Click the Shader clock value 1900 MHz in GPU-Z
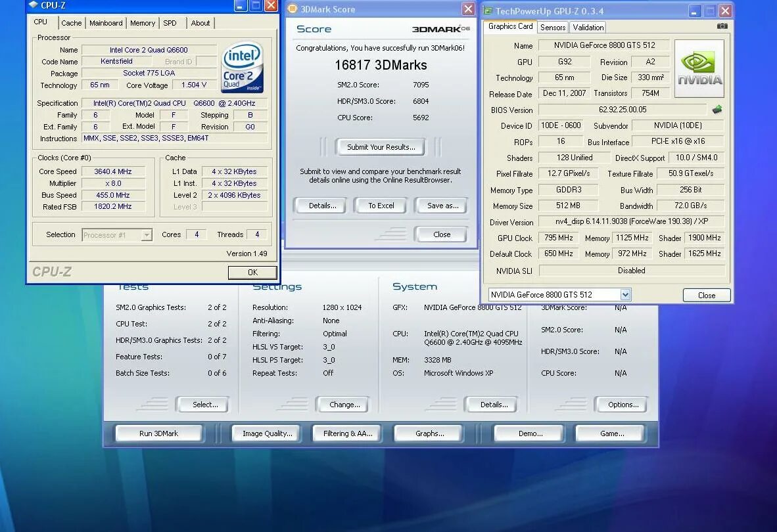 click(x=704, y=238)
